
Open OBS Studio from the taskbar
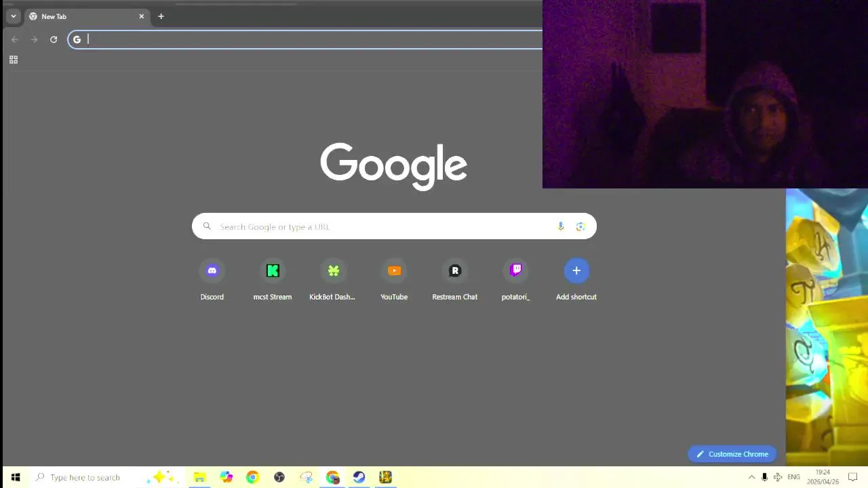(x=279, y=477)
